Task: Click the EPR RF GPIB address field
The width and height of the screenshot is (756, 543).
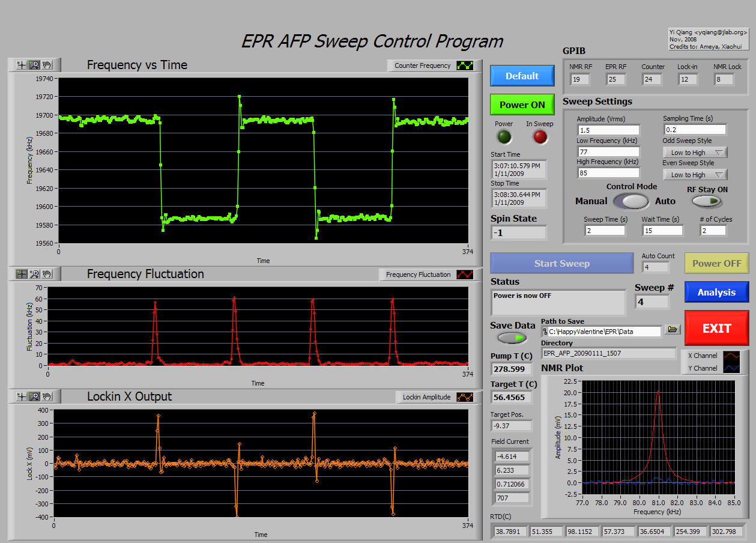Action: 615,79
